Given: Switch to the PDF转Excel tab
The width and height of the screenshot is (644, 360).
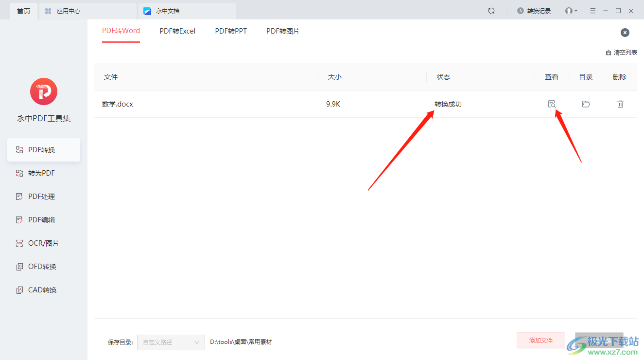Looking at the screenshot, I should tap(177, 31).
